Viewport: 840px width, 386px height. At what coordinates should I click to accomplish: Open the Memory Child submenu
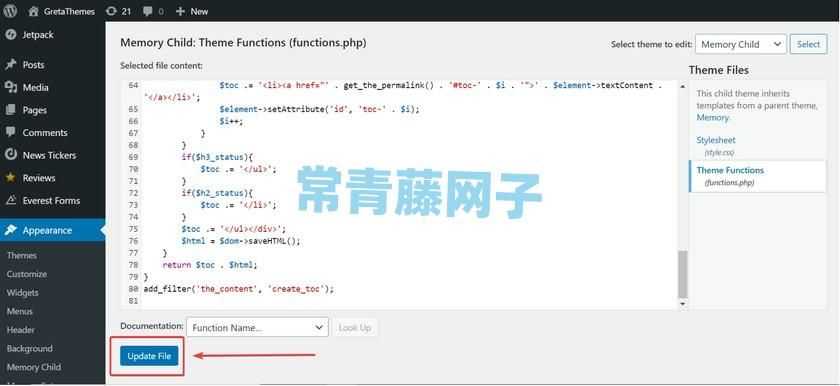[34, 367]
